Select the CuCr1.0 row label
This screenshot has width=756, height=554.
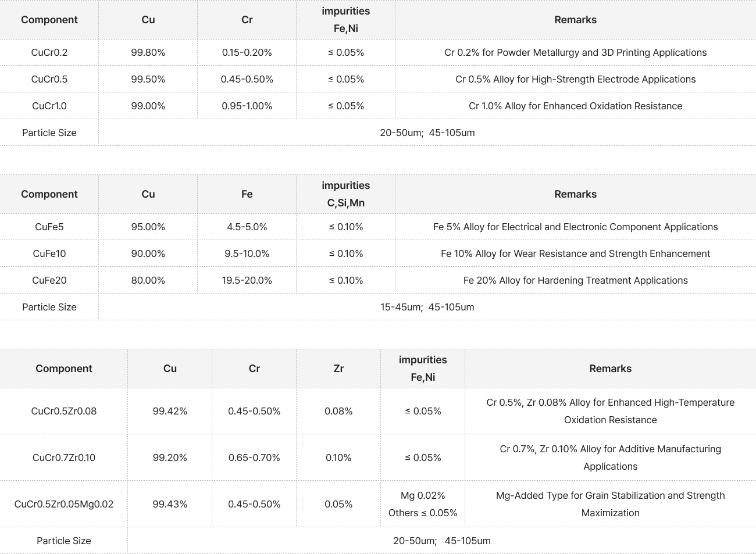click(x=49, y=106)
